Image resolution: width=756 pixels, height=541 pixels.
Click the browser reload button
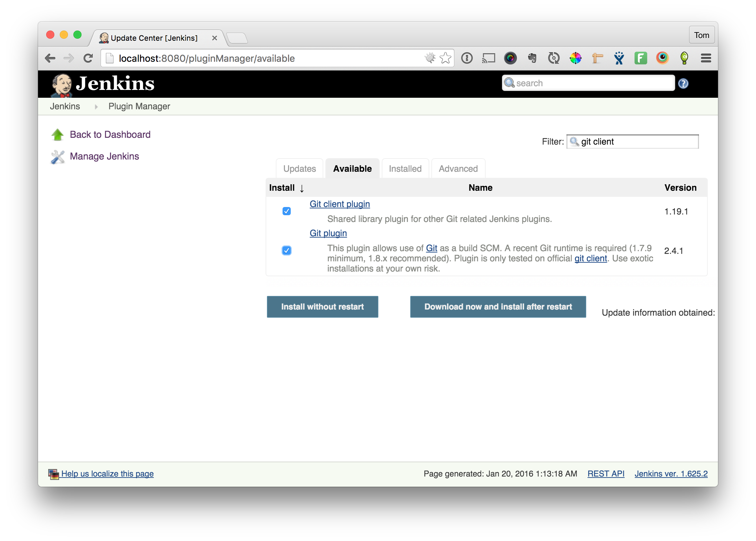pos(88,58)
